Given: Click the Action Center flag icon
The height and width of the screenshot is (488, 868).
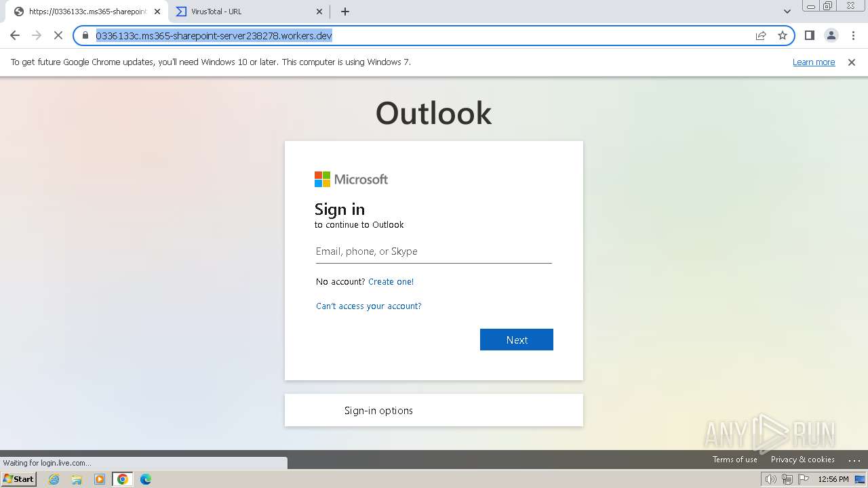Looking at the screenshot, I should [x=804, y=479].
